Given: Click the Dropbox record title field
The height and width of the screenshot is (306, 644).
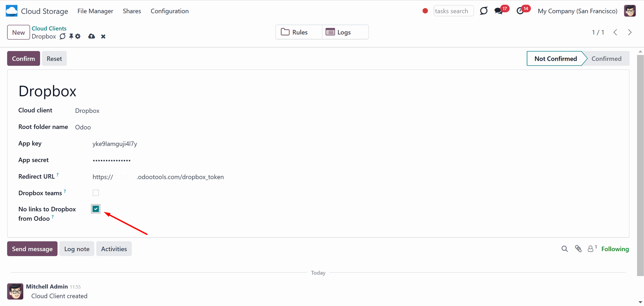Looking at the screenshot, I should (47, 91).
